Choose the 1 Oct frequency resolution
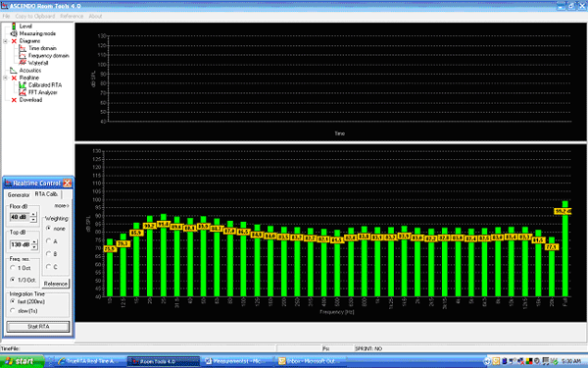This screenshot has height=368, width=588. click(x=13, y=268)
